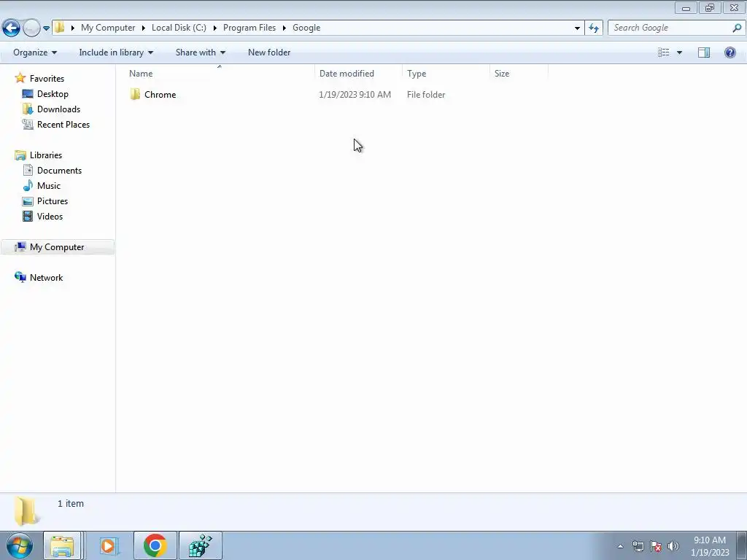The height and width of the screenshot is (560, 747).
Task: Show the preview pane
Action: [704, 52]
